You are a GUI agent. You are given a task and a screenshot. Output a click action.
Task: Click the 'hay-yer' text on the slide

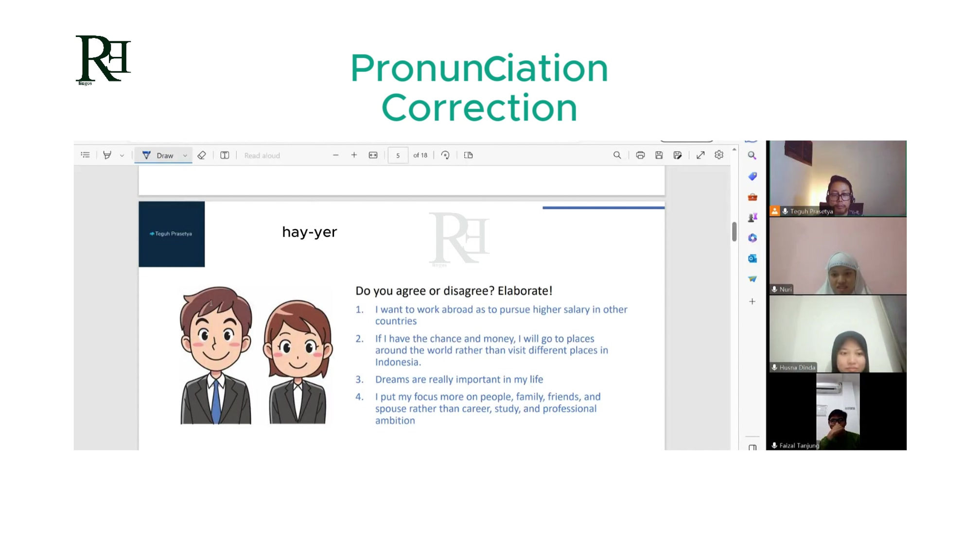click(310, 233)
